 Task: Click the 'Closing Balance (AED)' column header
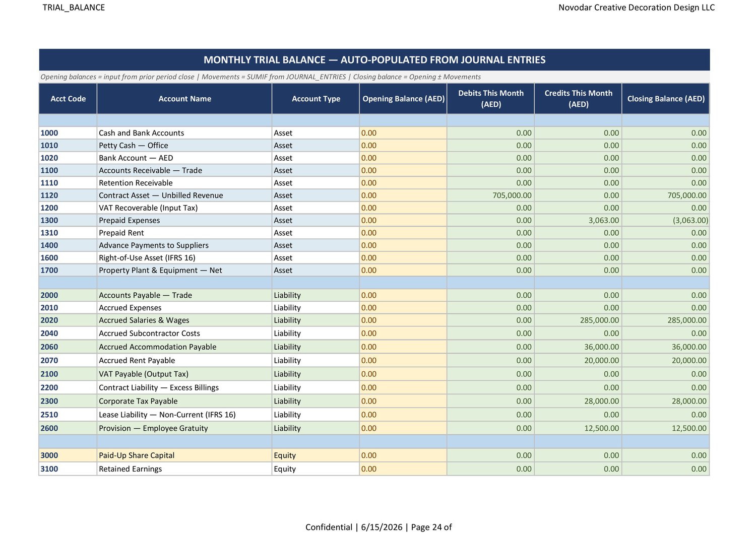[x=666, y=99]
